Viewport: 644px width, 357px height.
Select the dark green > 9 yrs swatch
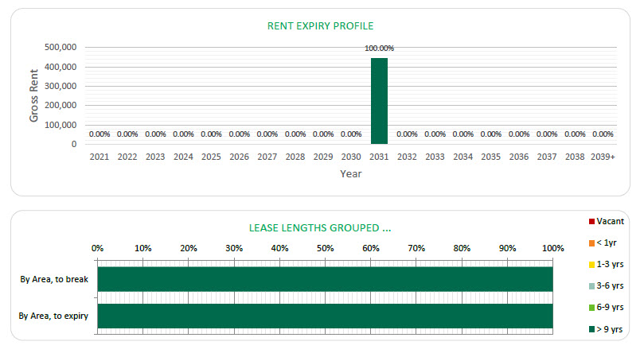(591, 328)
